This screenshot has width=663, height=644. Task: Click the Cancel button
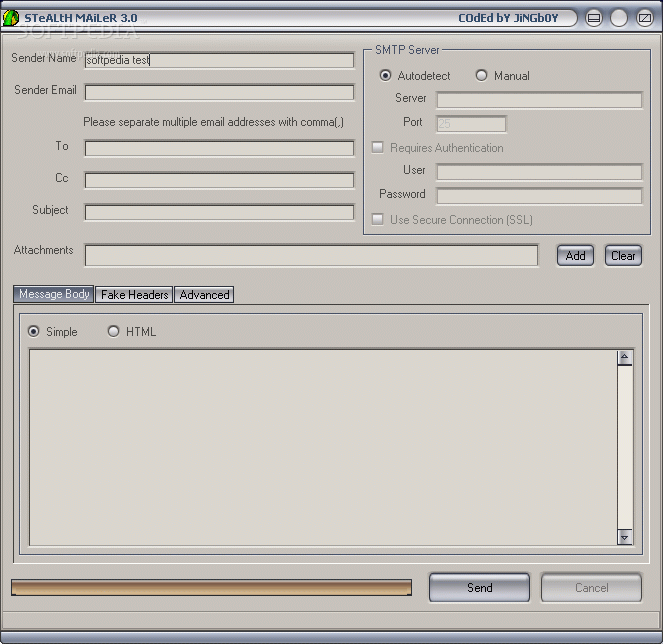pyautogui.click(x=592, y=587)
